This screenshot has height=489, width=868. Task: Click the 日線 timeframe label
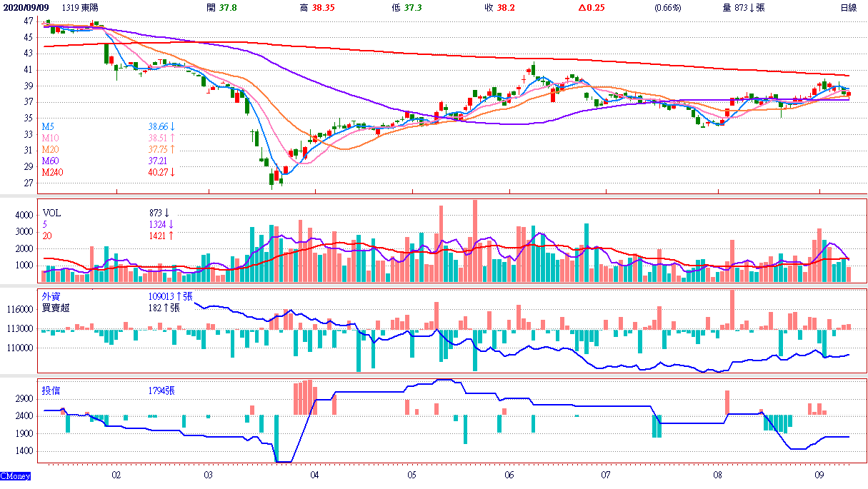click(848, 7)
